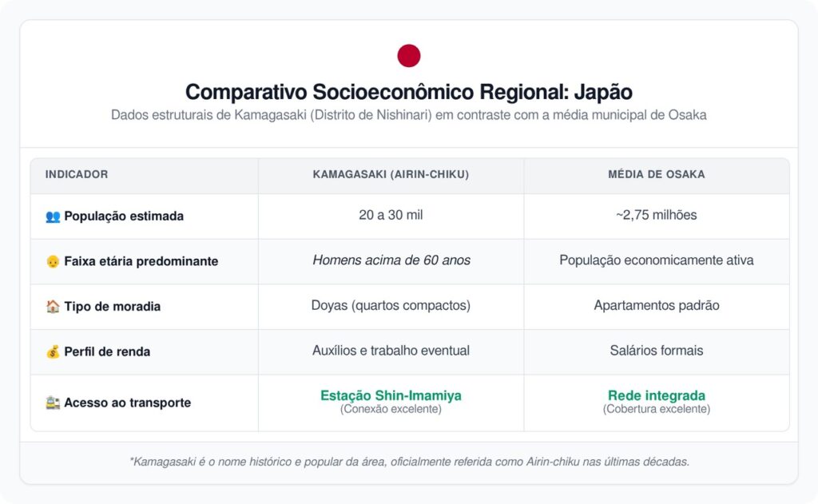Image resolution: width=818 pixels, height=504 pixels.
Task: Click the money bag icon beside Perfil de renda
Action: [x=53, y=351]
